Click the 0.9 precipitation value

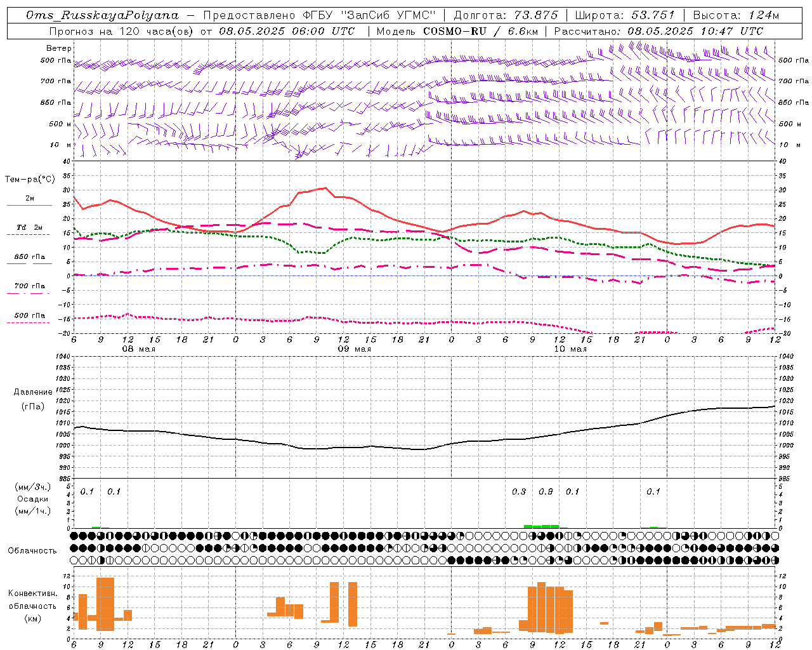pos(546,491)
